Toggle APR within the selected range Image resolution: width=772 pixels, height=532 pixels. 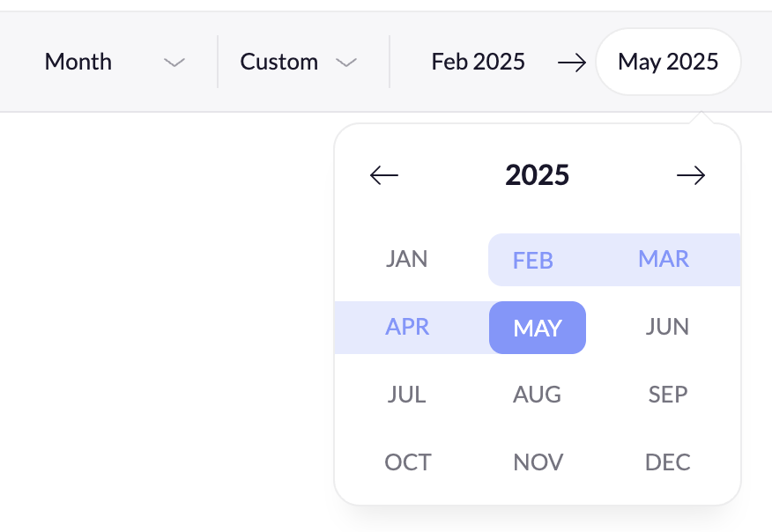tap(406, 327)
